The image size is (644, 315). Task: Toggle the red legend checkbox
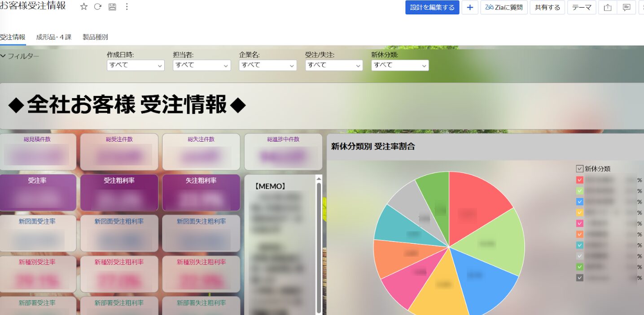click(x=579, y=180)
